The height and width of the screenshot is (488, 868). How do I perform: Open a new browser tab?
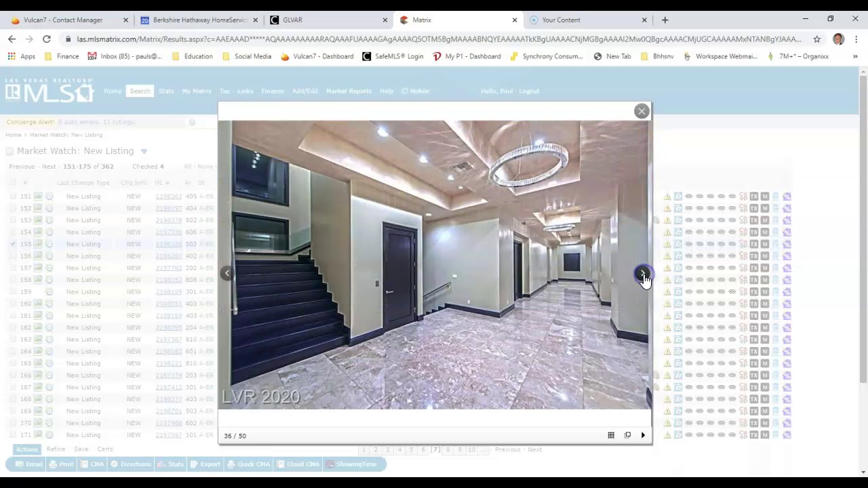pos(665,20)
